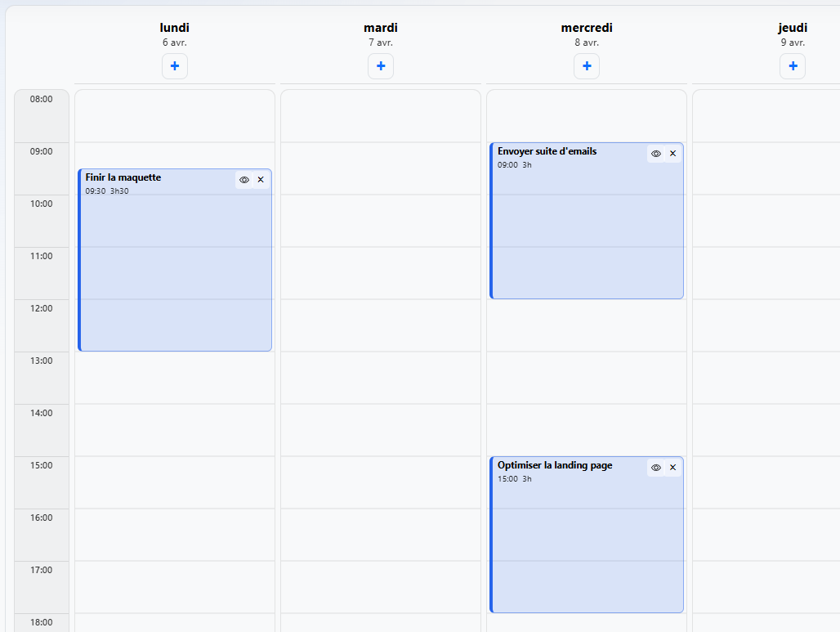Click the 08:00 time label
The height and width of the screenshot is (632, 840).
[42, 100]
